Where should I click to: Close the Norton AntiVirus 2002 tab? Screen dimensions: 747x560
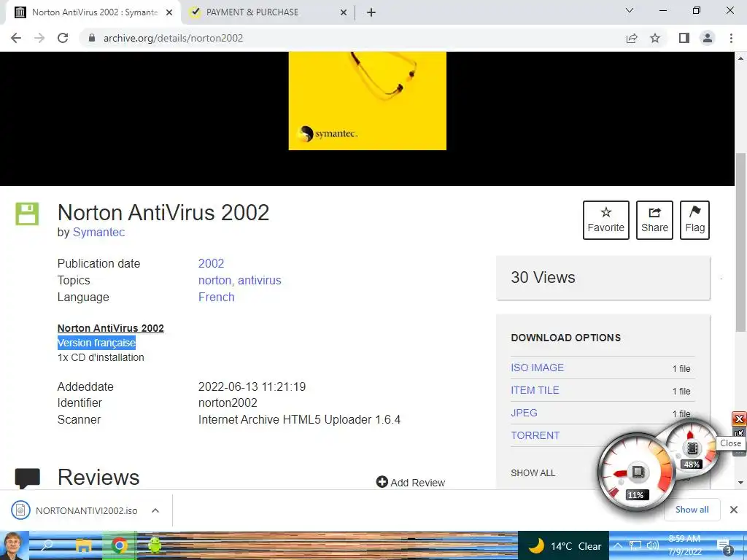[x=169, y=12]
